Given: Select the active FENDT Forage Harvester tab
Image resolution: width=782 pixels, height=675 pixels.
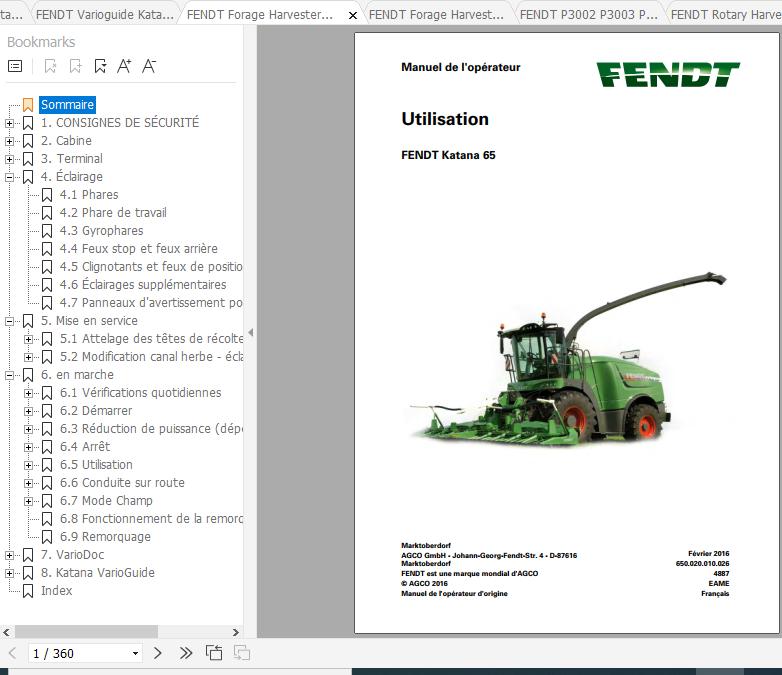Looking at the screenshot, I should [x=260, y=14].
